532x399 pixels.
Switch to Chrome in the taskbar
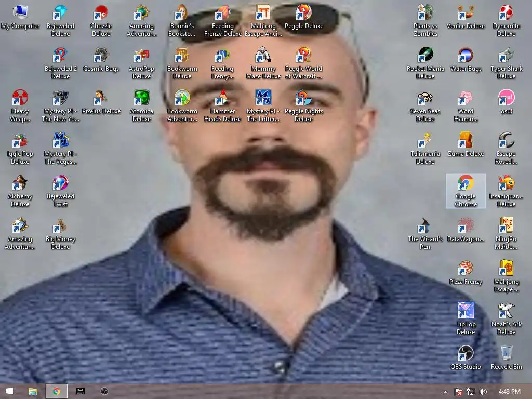[57, 391]
